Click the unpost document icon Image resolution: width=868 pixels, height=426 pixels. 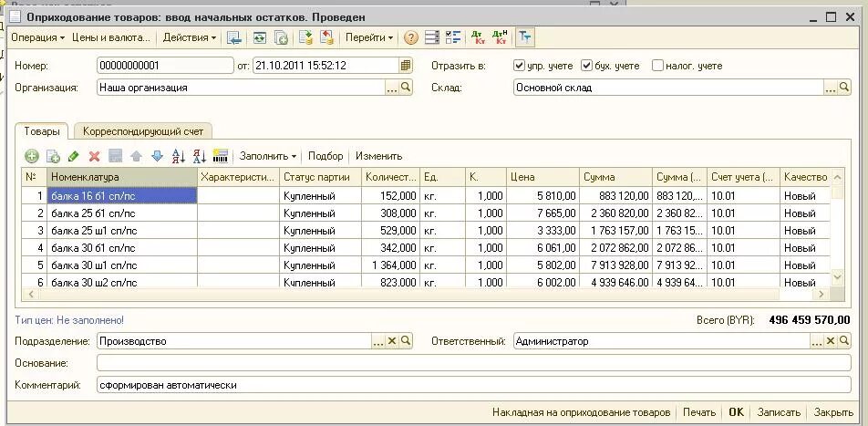tap(327, 37)
